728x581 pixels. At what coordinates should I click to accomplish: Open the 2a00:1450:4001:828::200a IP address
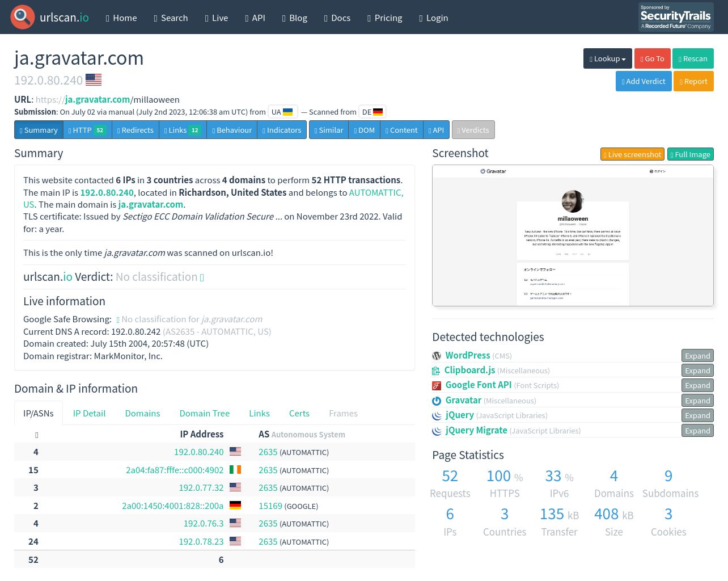point(173,506)
